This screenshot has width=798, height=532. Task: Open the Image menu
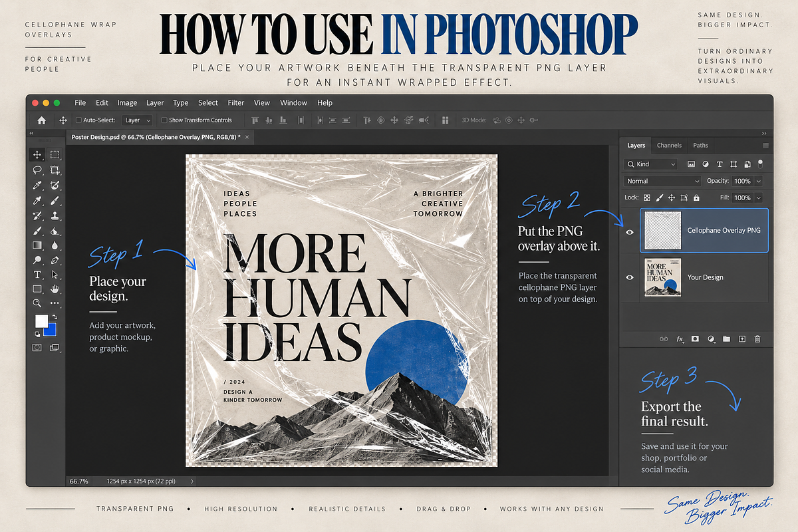tap(127, 103)
